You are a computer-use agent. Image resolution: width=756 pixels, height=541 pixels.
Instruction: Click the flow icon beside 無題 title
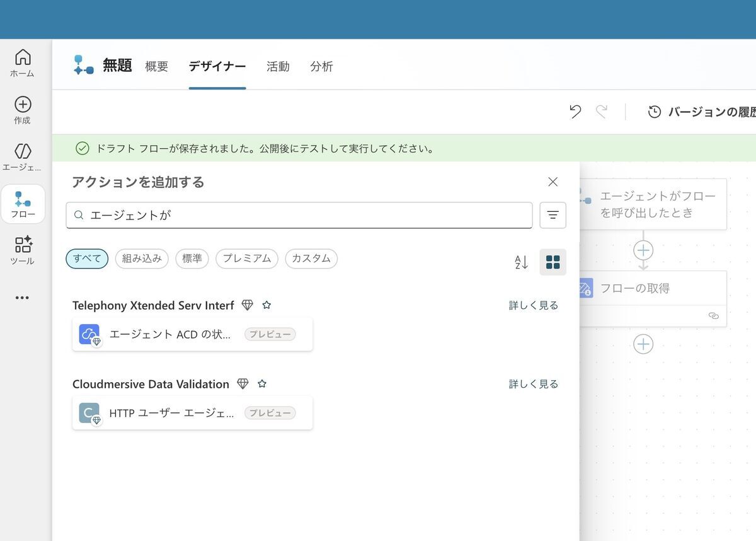click(x=84, y=66)
